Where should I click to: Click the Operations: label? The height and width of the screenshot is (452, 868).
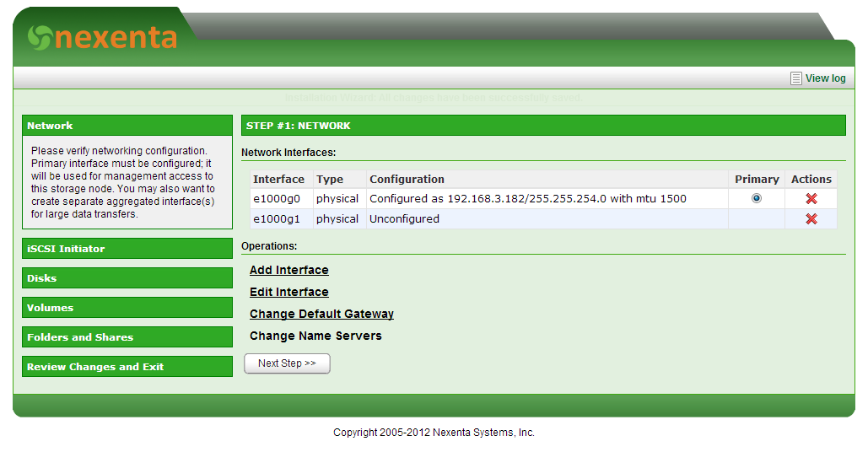pos(269,246)
